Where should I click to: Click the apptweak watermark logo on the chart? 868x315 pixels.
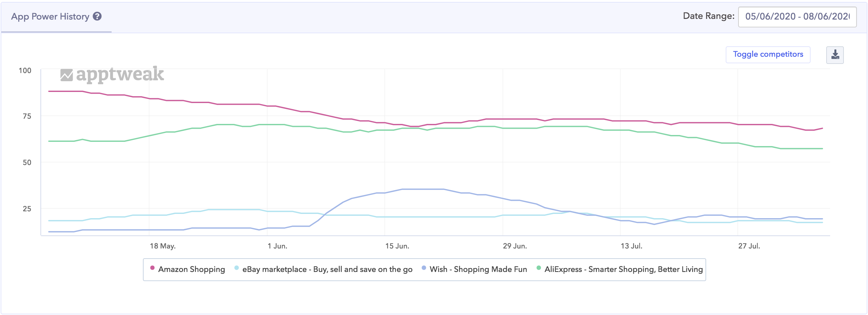pyautogui.click(x=111, y=75)
